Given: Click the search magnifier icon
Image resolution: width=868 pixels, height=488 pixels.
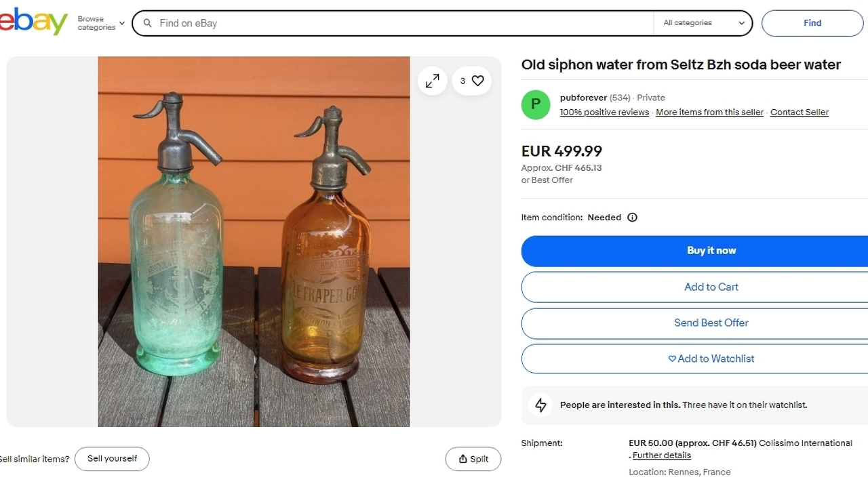Looking at the screenshot, I should [147, 23].
